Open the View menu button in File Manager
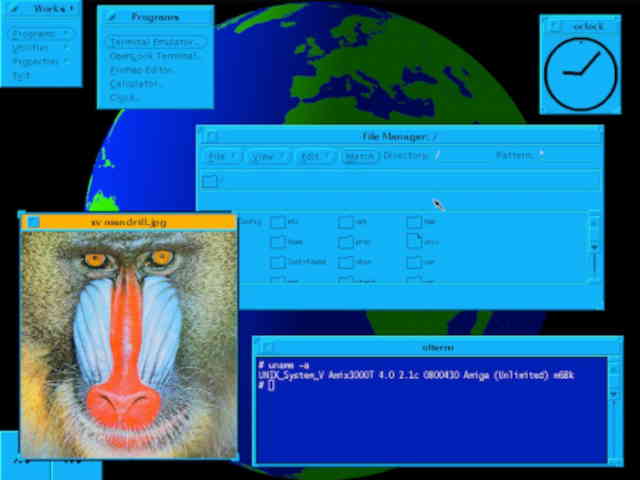This screenshot has height=480, width=640. (x=269, y=156)
